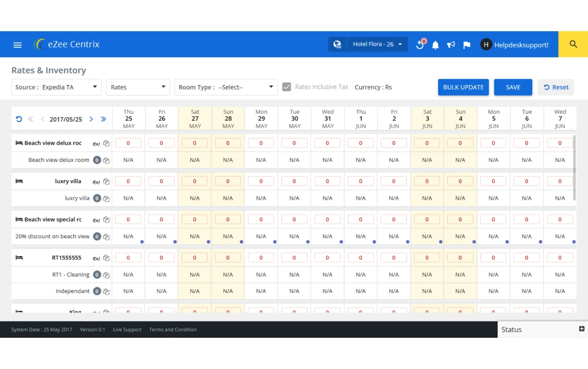This screenshot has width=588, height=369.
Task: Click the copy icon beside Beach view delux roc
Action: 106,143
